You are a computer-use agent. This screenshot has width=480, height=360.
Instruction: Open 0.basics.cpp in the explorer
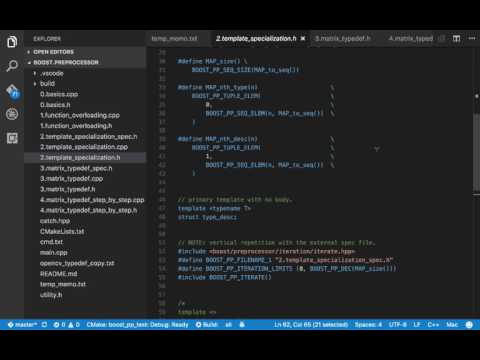pos(59,94)
